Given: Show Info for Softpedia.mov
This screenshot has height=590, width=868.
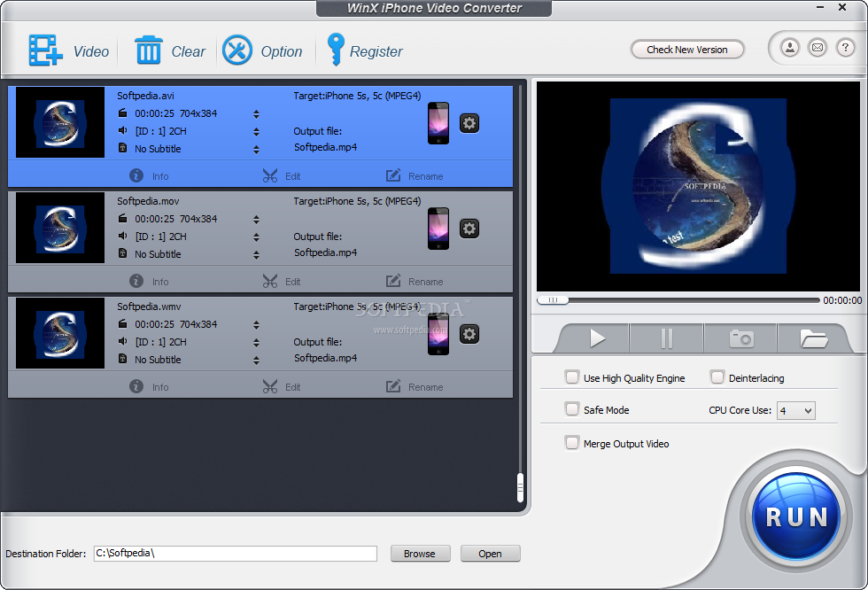Looking at the screenshot, I should coord(149,281).
